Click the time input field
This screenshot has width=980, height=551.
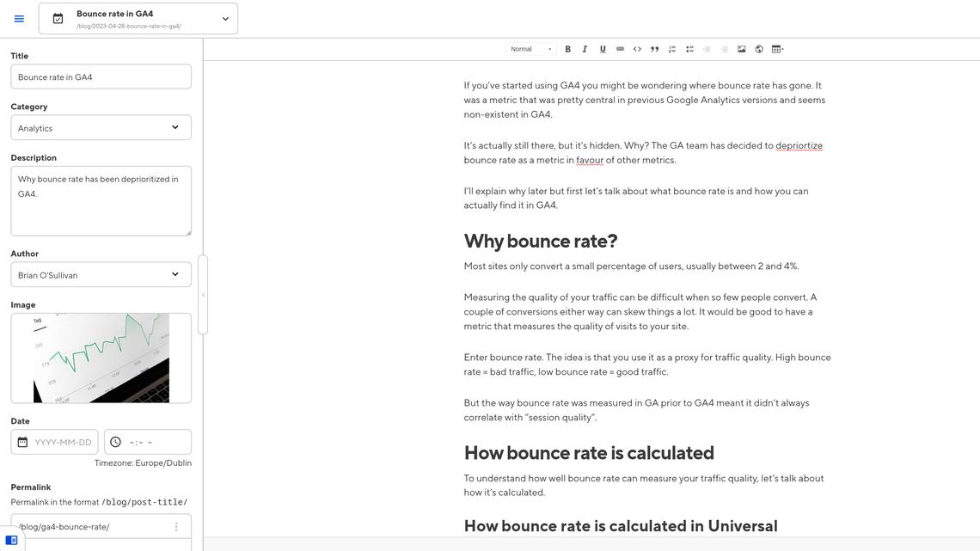click(x=148, y=442)
